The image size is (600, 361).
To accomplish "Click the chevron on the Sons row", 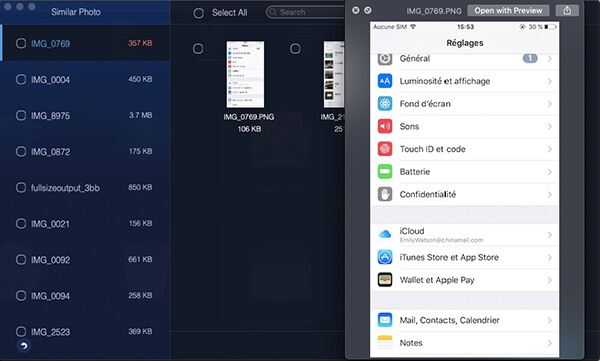I will pyautogui.click(x=549, y=126).
